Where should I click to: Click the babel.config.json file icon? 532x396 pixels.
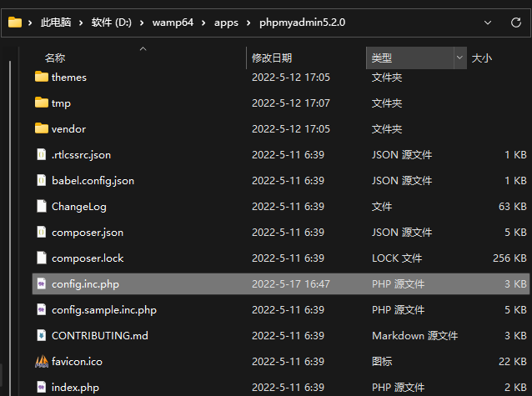click(x=42, y=180)
